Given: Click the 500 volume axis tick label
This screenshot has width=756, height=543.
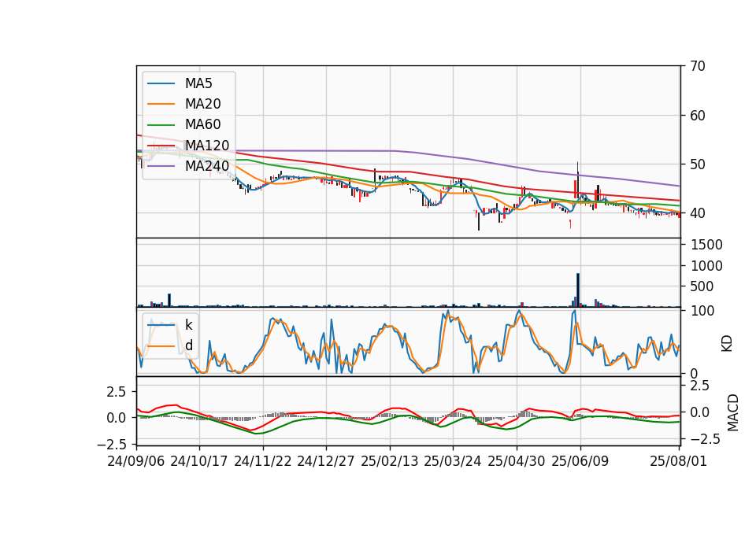Looking at the screenshot, I should click(x=702, y=286).
